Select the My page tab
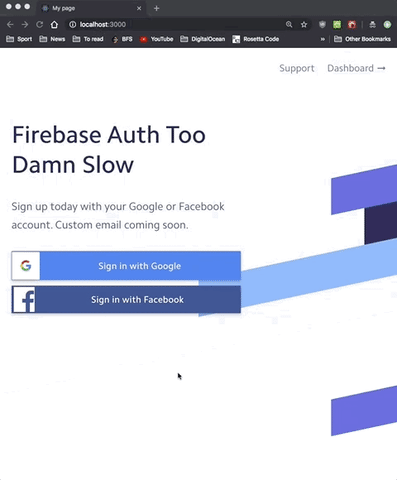 (x=90, y=8)
